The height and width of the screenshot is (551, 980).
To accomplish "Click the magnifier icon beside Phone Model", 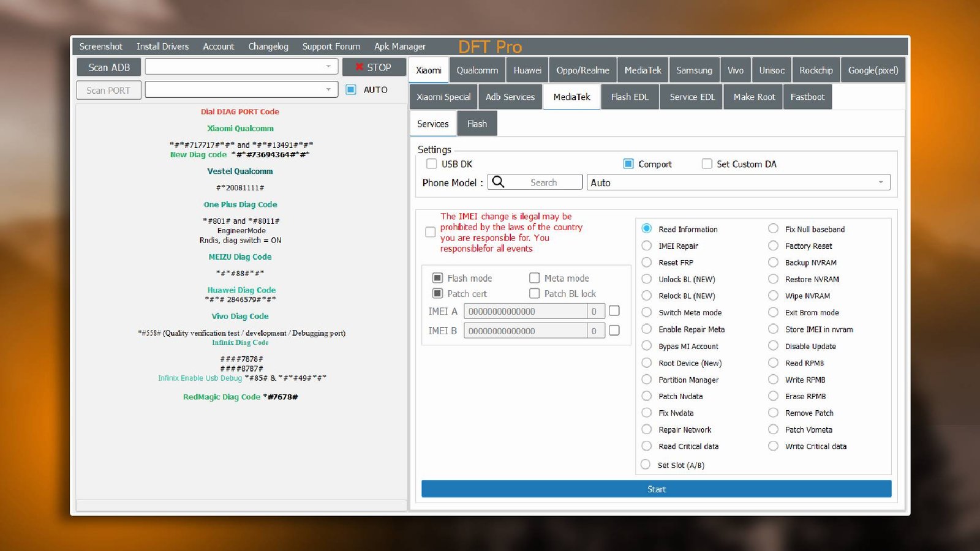I will click(x=499, y=182).
